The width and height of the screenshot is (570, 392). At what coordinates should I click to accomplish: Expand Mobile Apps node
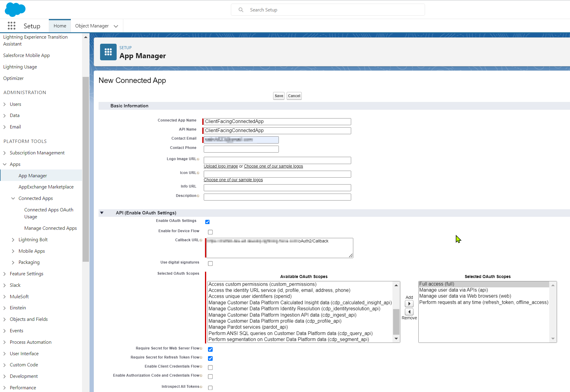[x=13, y=251]
